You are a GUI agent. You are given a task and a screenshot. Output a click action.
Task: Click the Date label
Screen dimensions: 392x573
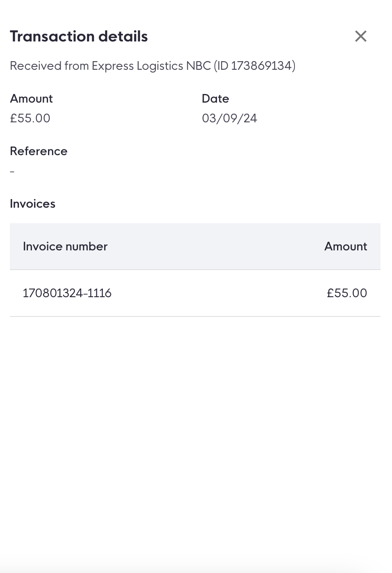pyautogui.click(x=215, y=99)
